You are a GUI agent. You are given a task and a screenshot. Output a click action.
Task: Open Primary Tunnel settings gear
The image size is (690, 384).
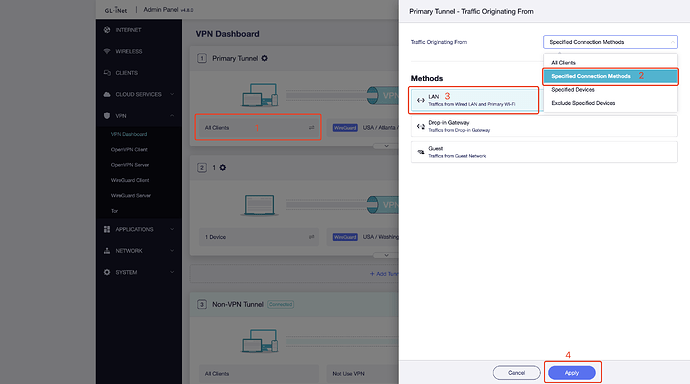pyautogui.click(x=264, y=58)
